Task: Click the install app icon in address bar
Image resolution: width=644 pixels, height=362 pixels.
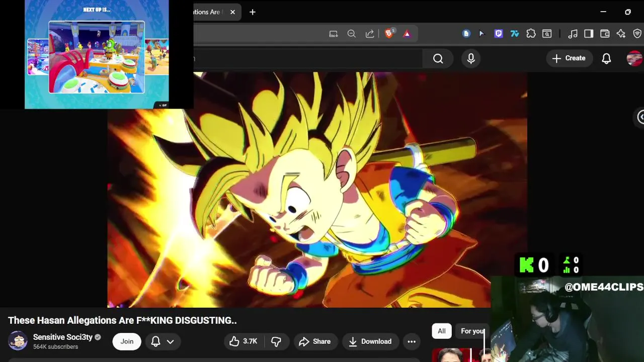Action: click(x=333, y=34)
